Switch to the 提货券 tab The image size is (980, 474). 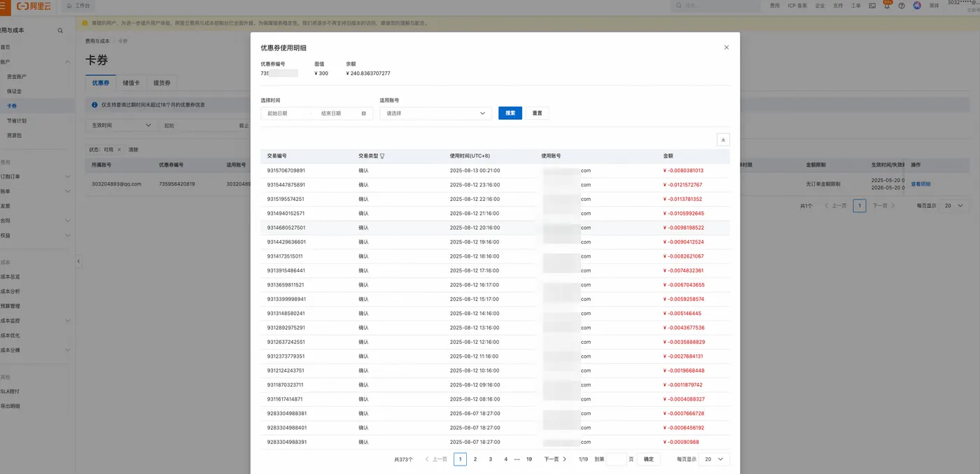tap(162, 83)
